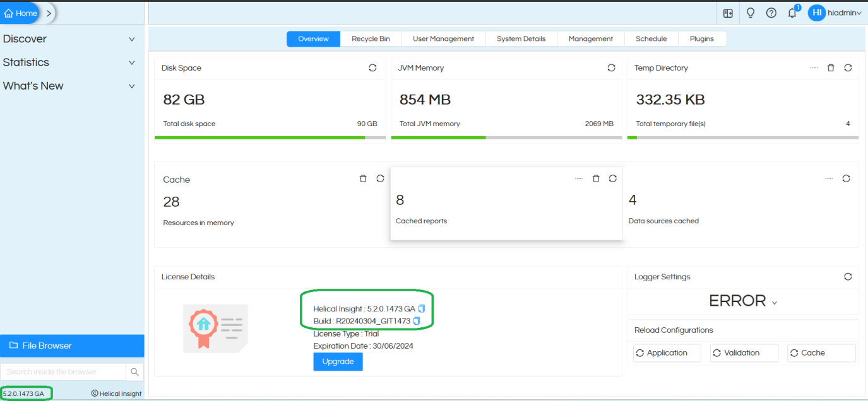Open the layout panel icon in top bar
The height and width of the screenshot is (401, 868).
point(728,13)
